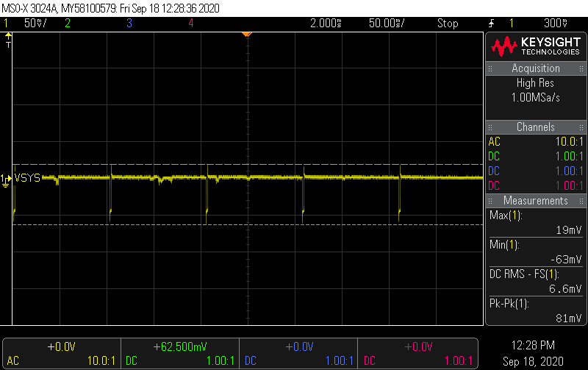Click the Min(1) -63mV measurement
The image size is (588, 370).
(536, 252)
